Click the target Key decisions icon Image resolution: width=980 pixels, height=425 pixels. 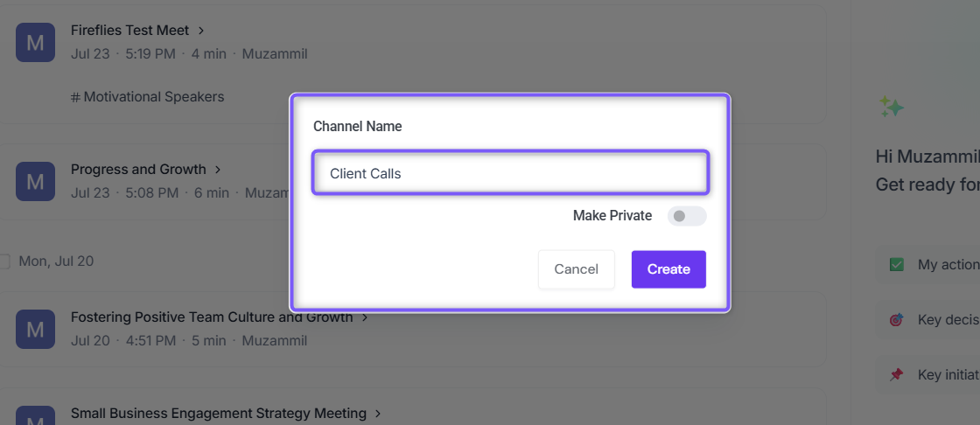pyautogui.click(x=896, y=320)
